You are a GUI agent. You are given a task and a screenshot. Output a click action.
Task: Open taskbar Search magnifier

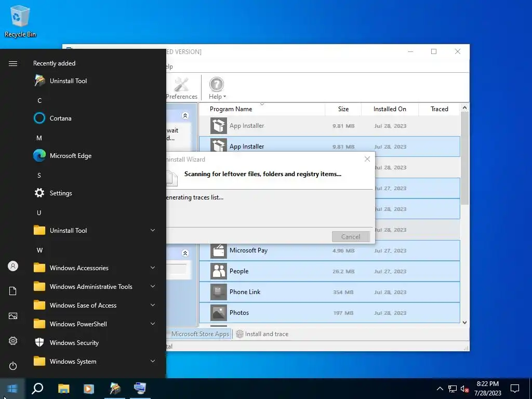click(37, 389)
